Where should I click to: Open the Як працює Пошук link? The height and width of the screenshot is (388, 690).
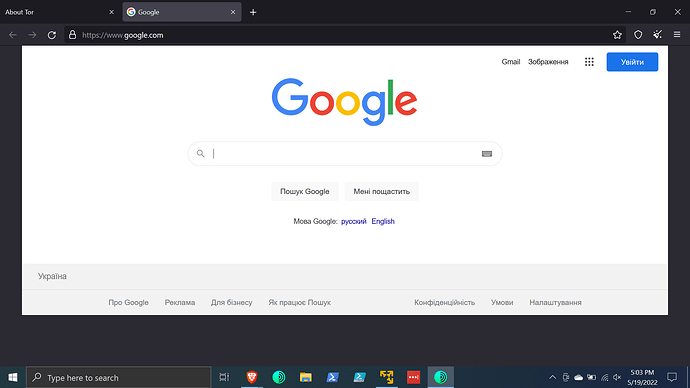(299, 303)
